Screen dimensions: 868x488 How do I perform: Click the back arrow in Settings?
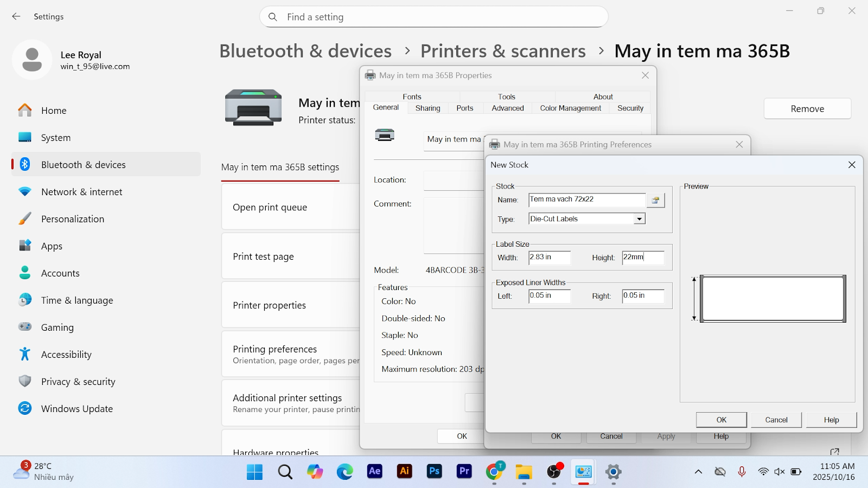point(16,17)
